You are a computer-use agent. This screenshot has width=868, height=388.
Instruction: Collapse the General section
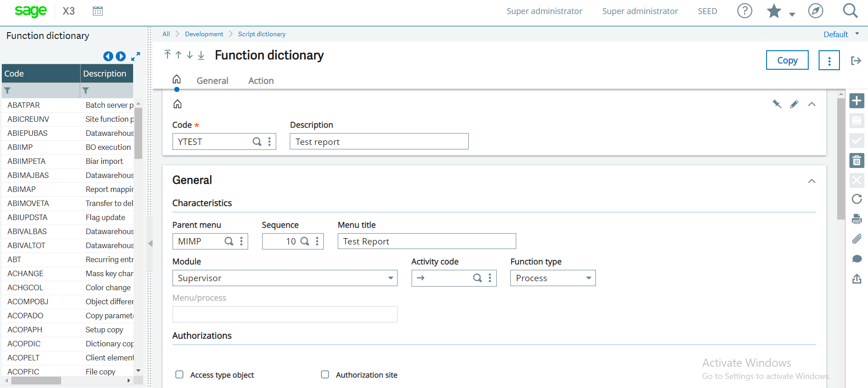812,181
